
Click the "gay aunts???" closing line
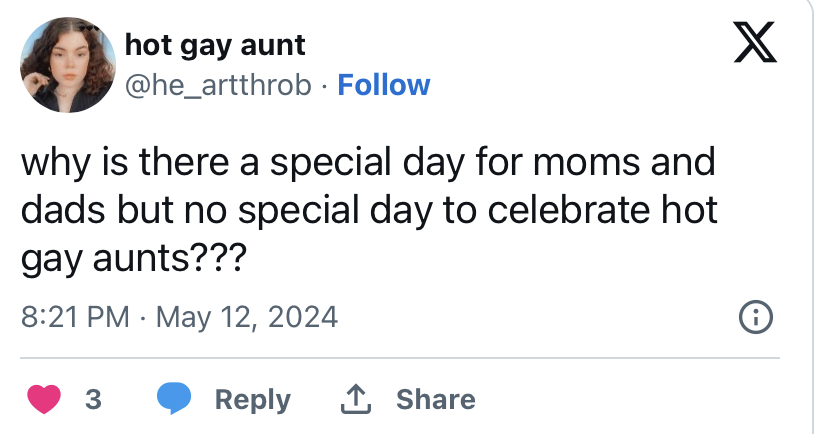click(134, 259)
